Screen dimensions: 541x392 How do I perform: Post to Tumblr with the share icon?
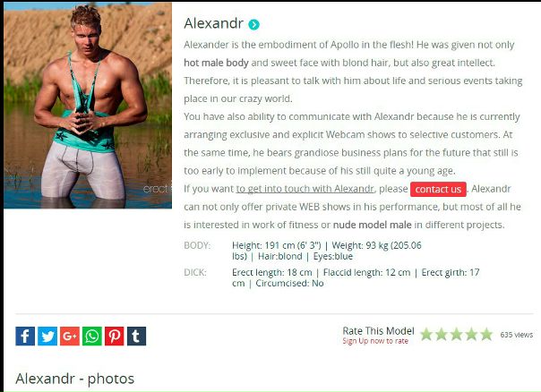[137, 336]
